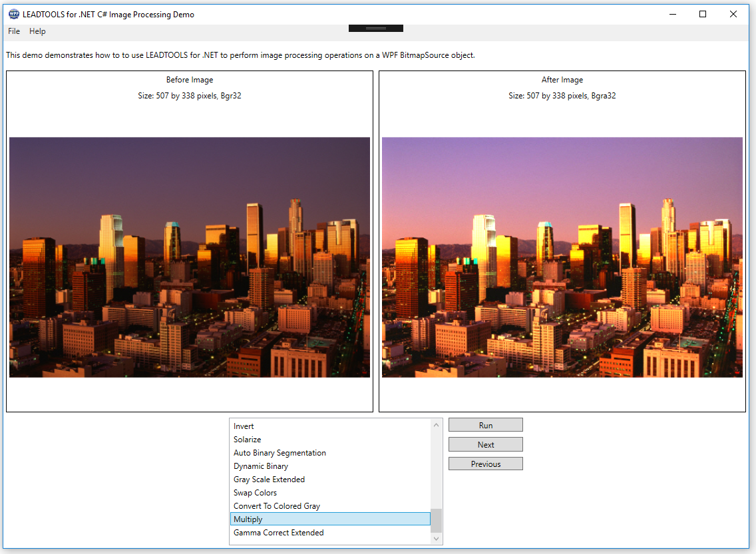The image size is (756, 554).
Task: Click the Next button
Action: point(485,444)
